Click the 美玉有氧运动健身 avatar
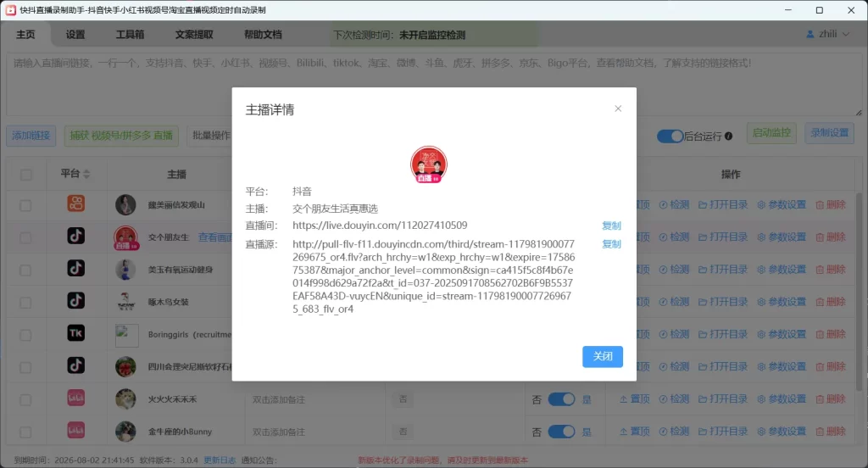 pos(125,270)
